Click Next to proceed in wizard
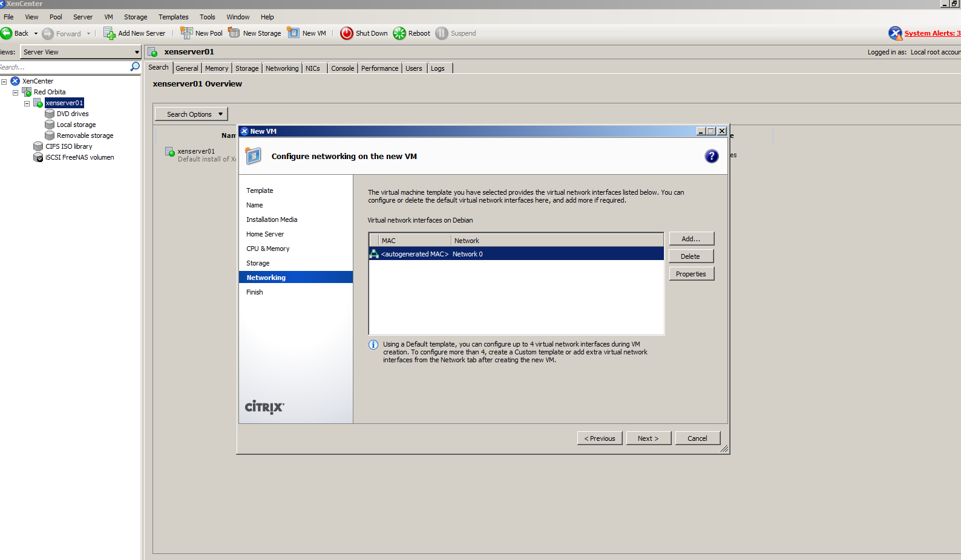The height and width of the screenshot is (560, 961). click(648, 438)
